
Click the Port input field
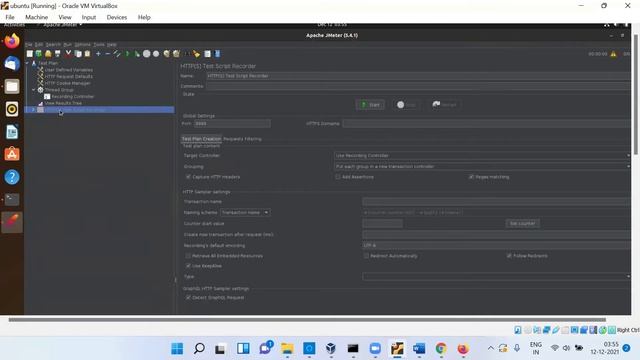click(x=232, y=123)
